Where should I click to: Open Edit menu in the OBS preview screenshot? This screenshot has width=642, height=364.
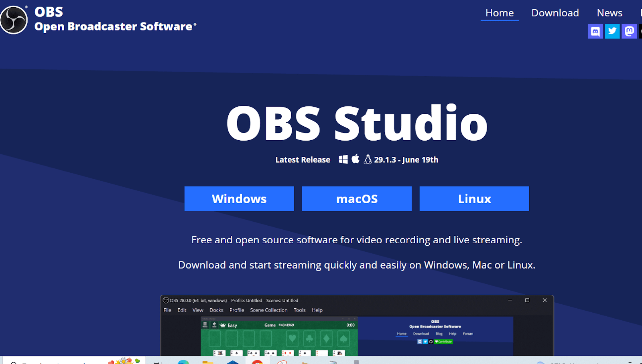coord(182,310)
